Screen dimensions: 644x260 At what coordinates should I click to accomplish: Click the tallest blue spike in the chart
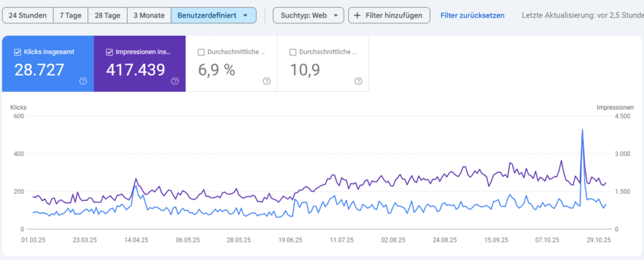point(582,131)
